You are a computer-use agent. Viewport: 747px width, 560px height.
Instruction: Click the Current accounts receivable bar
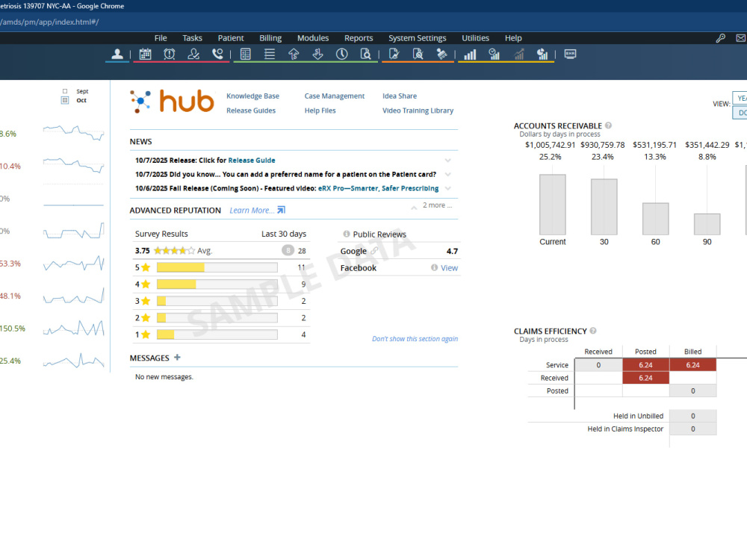[553, 205]
